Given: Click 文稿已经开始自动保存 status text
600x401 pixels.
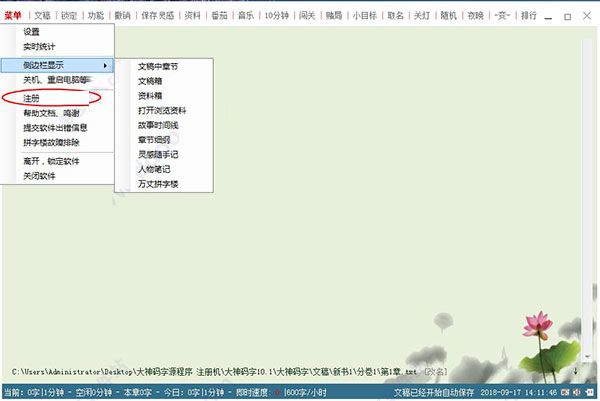Looking at the screenshot, I should (x=434, y=393).
